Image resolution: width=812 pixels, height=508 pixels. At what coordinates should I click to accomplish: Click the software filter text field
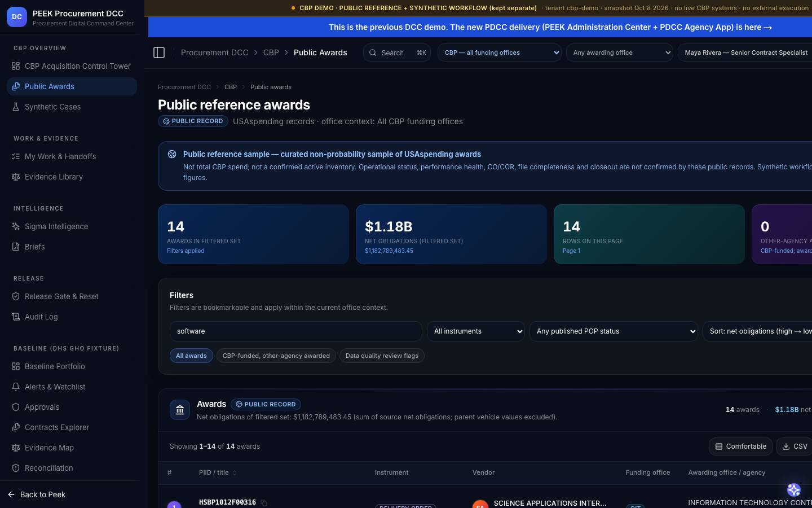[x=296, y=331]
